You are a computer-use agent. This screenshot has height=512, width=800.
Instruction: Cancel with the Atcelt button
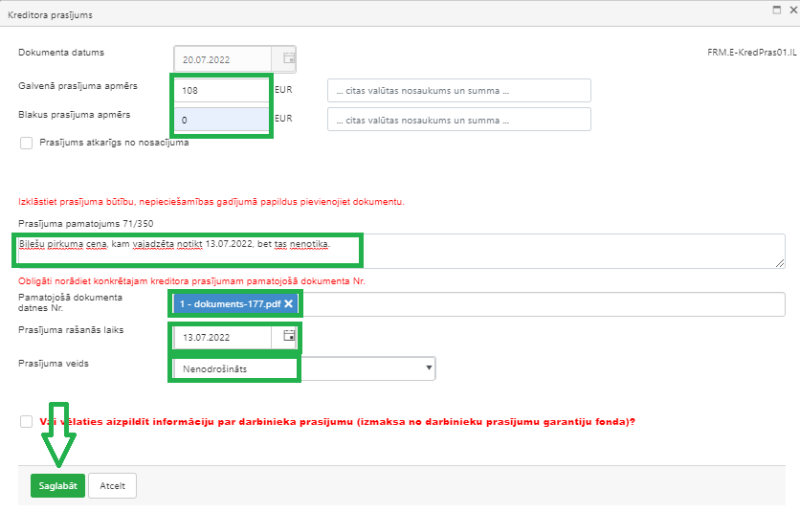112,486
